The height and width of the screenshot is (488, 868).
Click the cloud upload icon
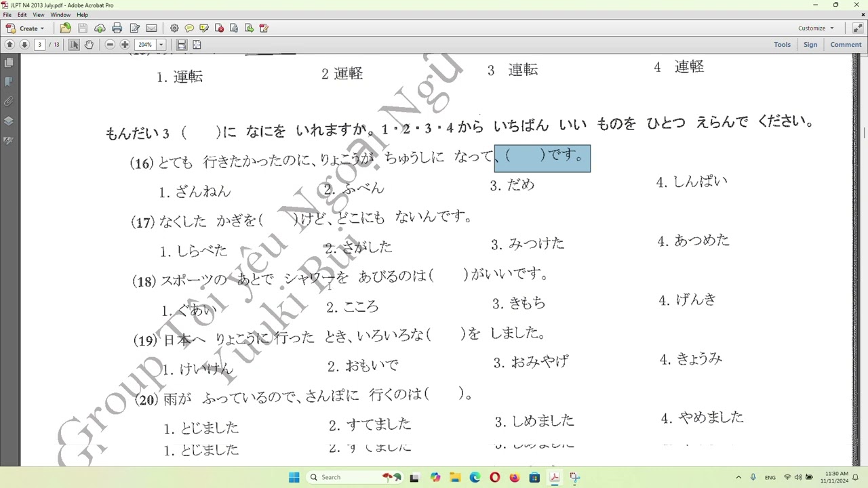tap(100, 28)
